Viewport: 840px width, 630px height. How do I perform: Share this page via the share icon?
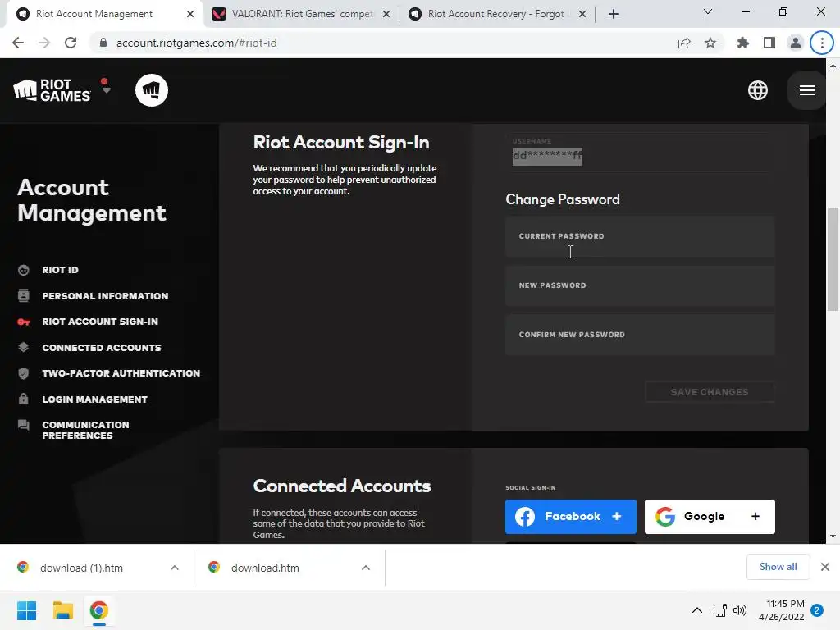click(x=684, y=43)
